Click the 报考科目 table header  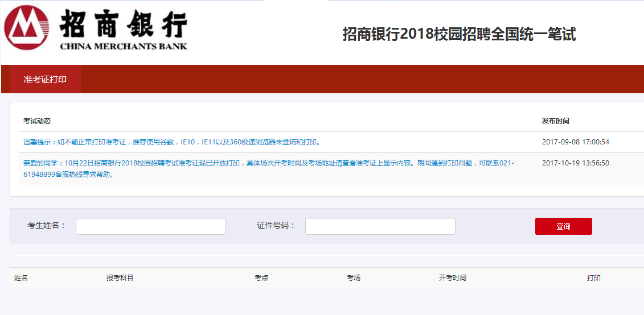tap(120, 277)
